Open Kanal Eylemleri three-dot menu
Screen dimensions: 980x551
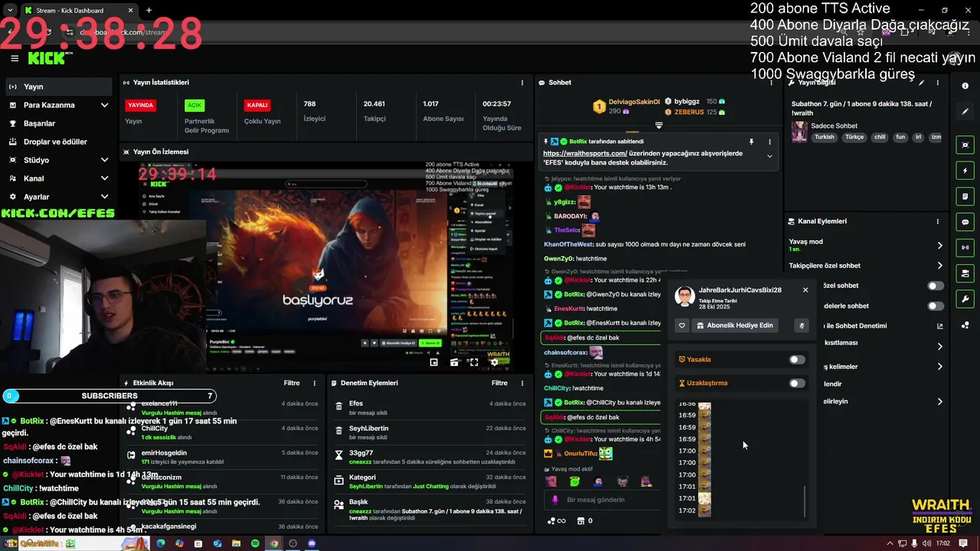pyautogui.click(x=938, y=221)
